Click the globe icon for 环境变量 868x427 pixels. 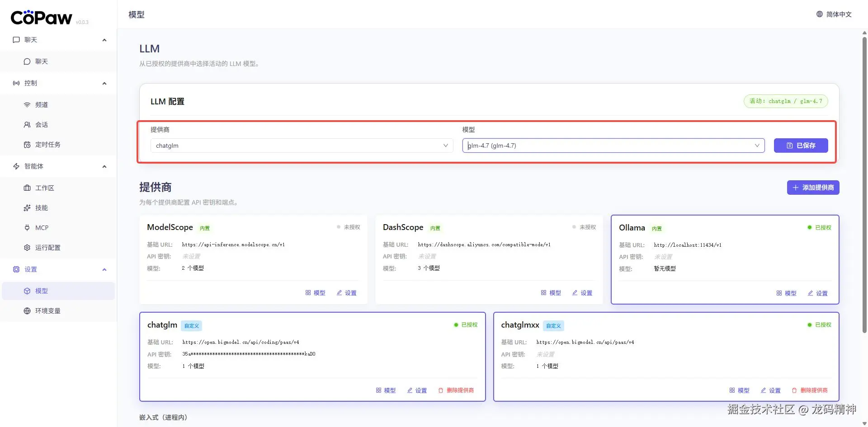coord(27,311)
